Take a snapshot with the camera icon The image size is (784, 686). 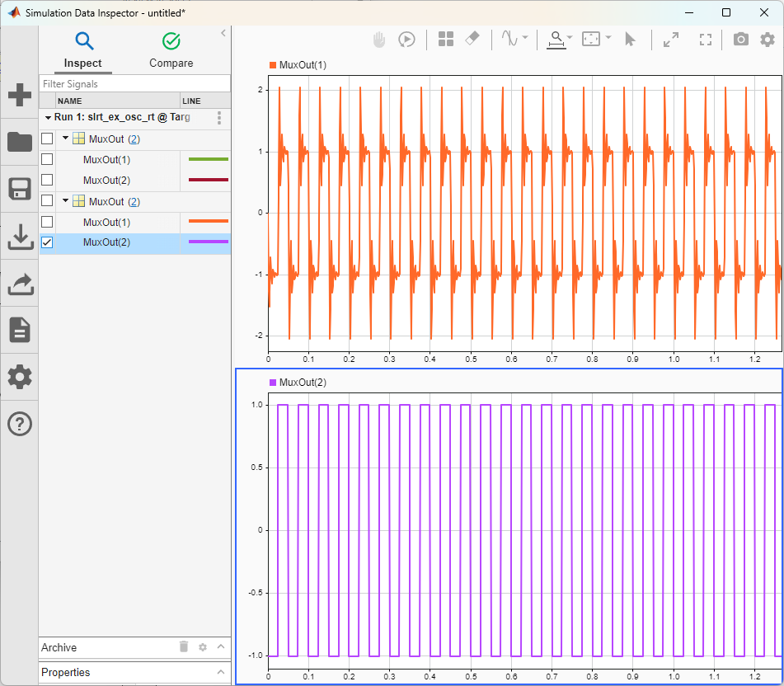[740, 39]
